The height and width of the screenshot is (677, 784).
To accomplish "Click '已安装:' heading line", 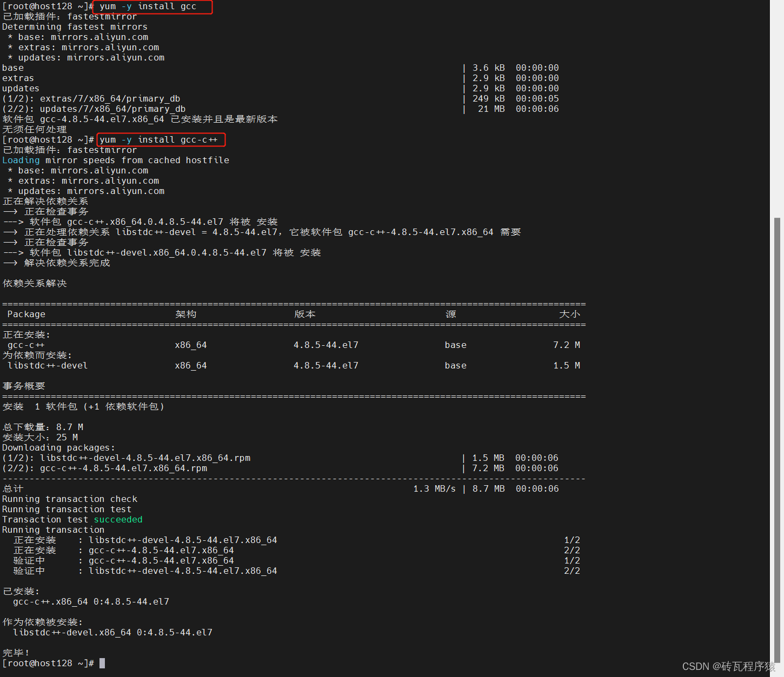I will click(x=21, y=592).
